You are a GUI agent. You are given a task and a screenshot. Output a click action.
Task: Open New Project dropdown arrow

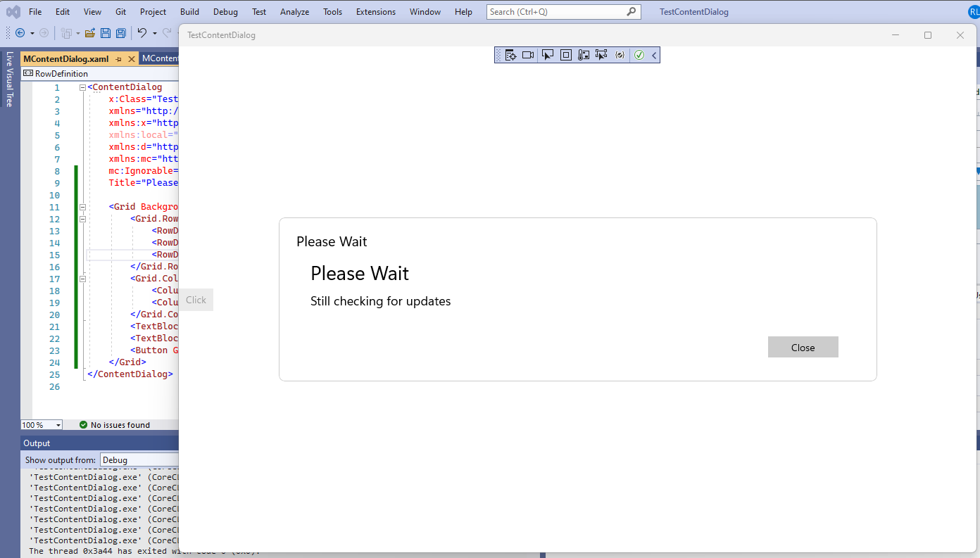77,33
